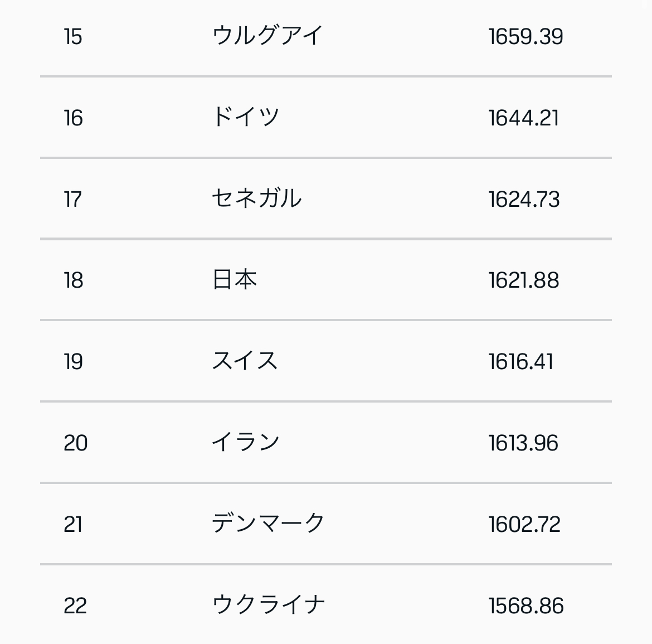
Task: Click the ドイツ country name
Action: pos(246,117)
